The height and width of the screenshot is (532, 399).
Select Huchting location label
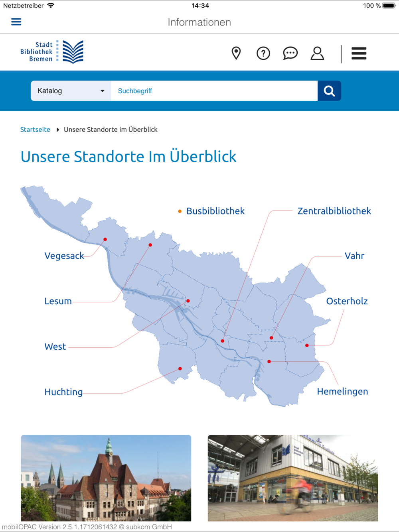tap(63, 392)
